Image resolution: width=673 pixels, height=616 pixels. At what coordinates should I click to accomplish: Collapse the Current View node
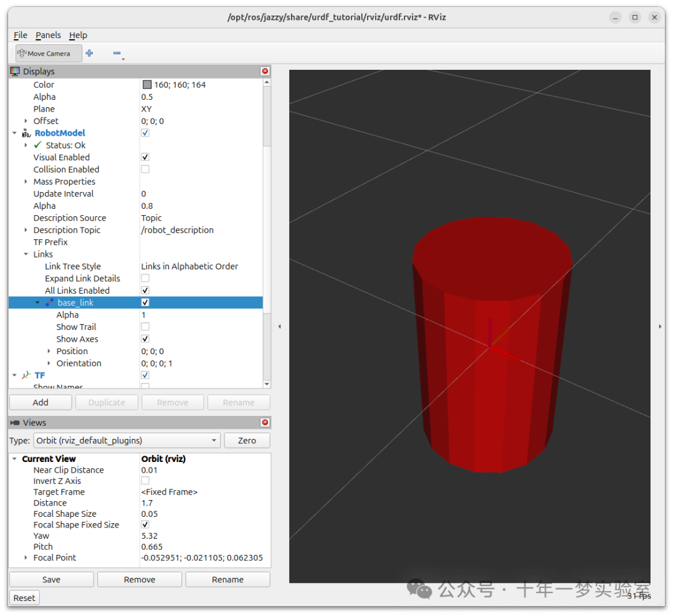click(14, 459)
